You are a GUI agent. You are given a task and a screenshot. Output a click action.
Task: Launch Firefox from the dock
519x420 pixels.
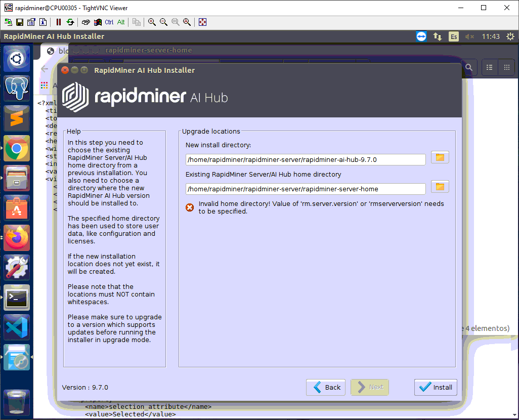pos(17,238)
